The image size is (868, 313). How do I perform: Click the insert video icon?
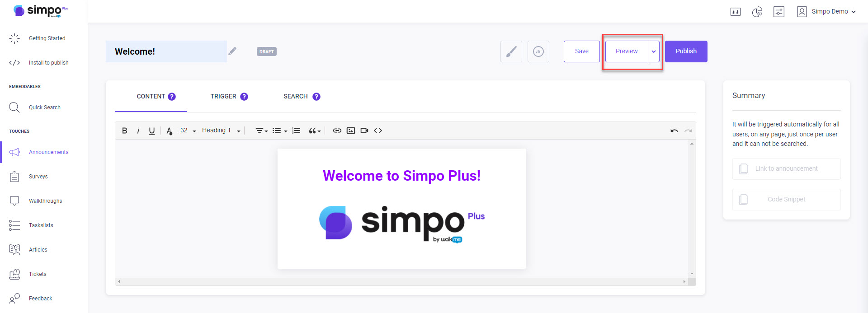364,131
